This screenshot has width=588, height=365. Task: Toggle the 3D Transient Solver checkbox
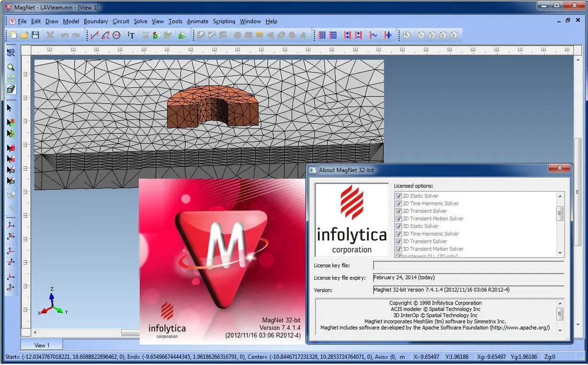coord(398,241)
